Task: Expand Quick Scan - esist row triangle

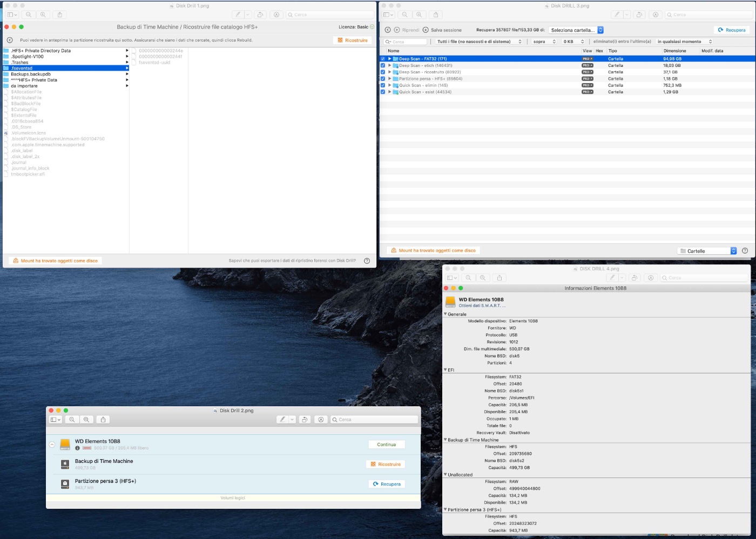Action: click(x=389, y=92)
